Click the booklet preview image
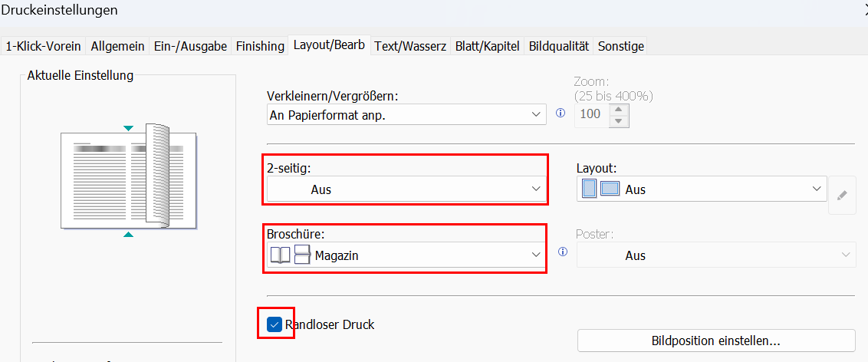The image size is (868, 362). [x=129, y=180]
